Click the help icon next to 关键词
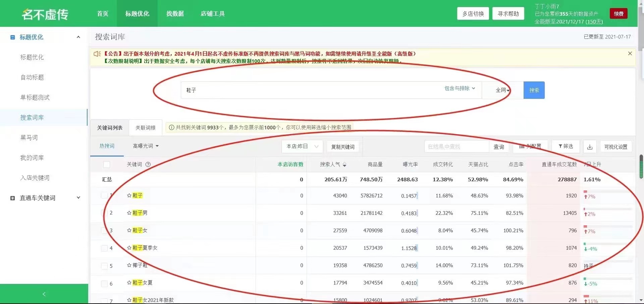 pyautogui.click(x=148, y=165)
